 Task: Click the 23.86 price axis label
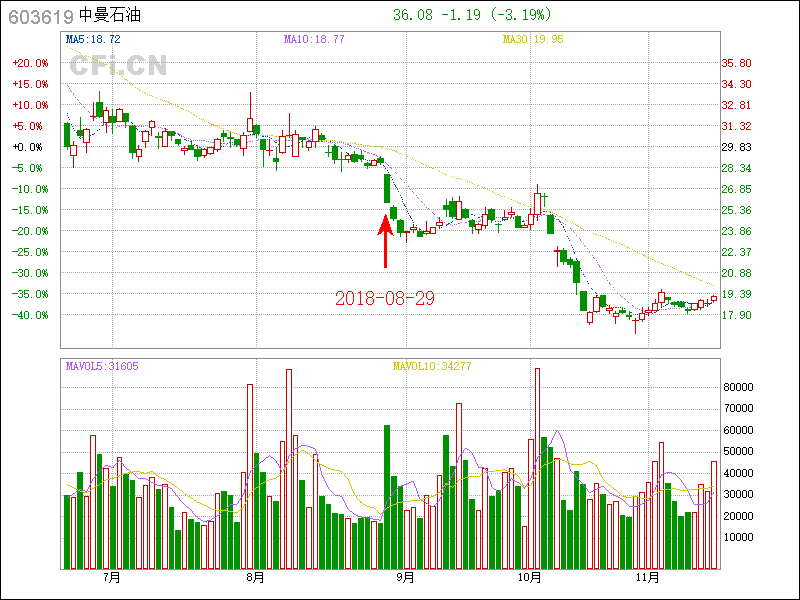[737, 231]
